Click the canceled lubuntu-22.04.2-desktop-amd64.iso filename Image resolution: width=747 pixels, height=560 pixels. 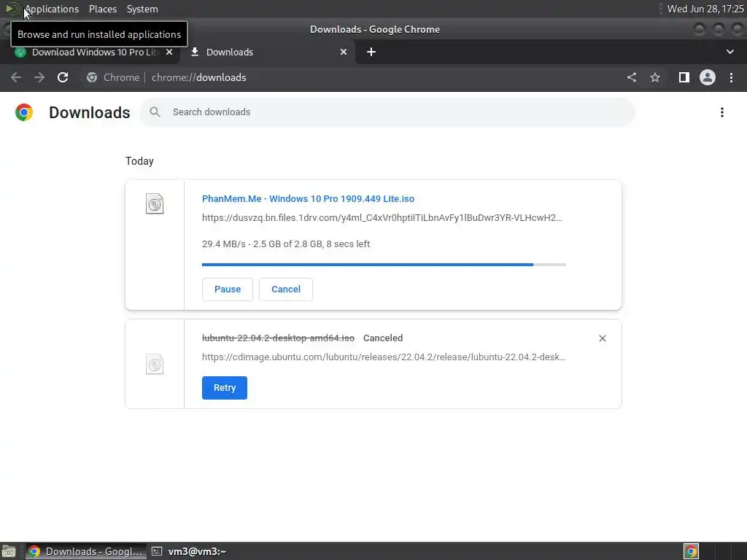(x=278, y=338)
